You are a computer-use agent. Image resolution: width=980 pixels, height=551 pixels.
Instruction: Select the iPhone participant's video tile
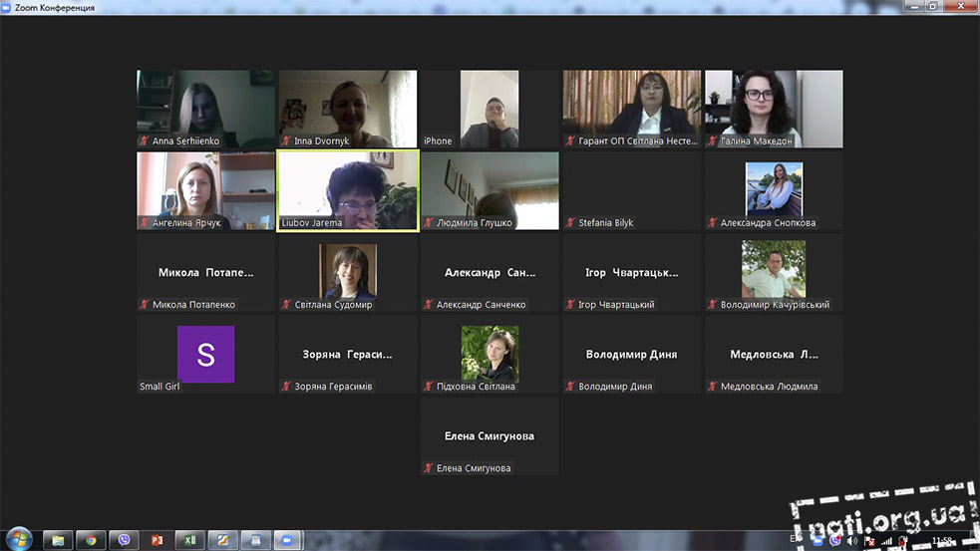490,109
